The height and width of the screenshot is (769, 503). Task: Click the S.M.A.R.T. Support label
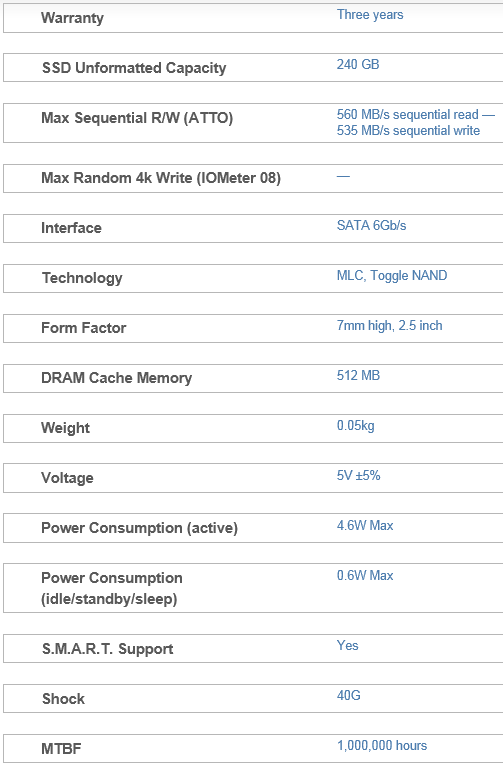click(x=107, y=649)
